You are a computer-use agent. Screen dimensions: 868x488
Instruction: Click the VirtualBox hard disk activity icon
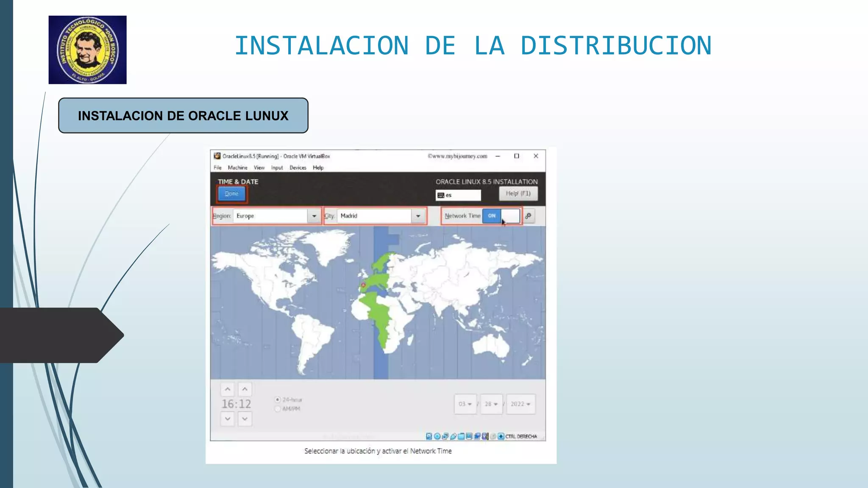[429, 436]
